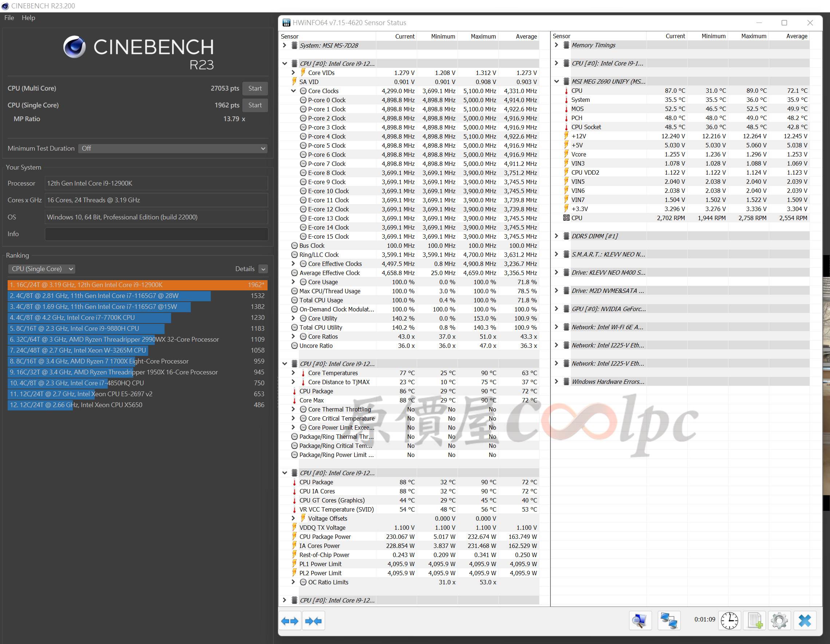
Task: Click the Cores x GHz field
Action: point(156,200)
